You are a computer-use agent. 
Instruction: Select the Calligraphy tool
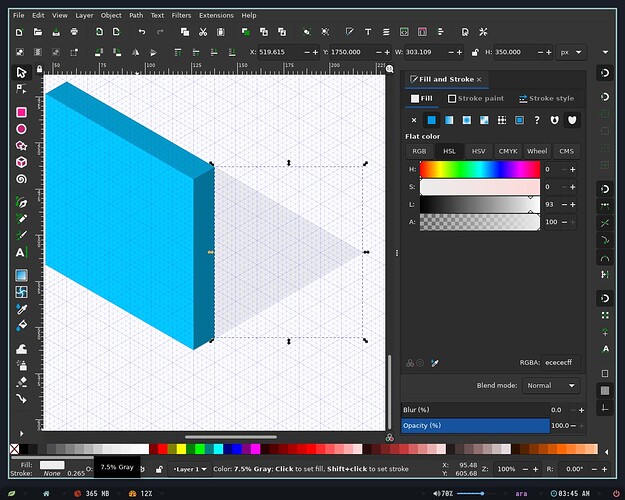(x=22, y=235)
